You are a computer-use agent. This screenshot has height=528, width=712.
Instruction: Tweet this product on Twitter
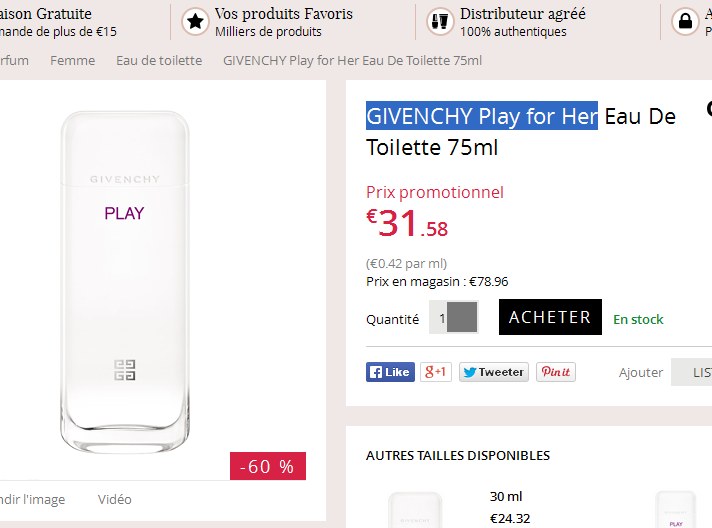pos(493,372)
